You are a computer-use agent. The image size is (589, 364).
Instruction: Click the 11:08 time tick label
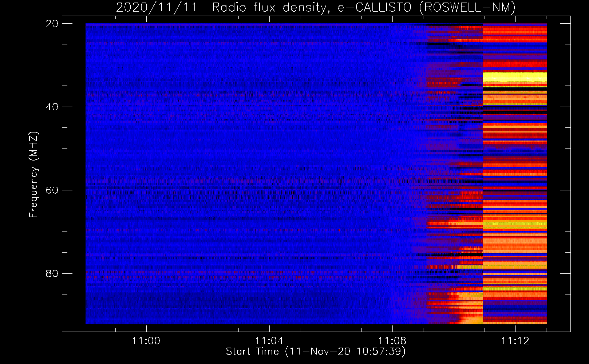(392, 341)
